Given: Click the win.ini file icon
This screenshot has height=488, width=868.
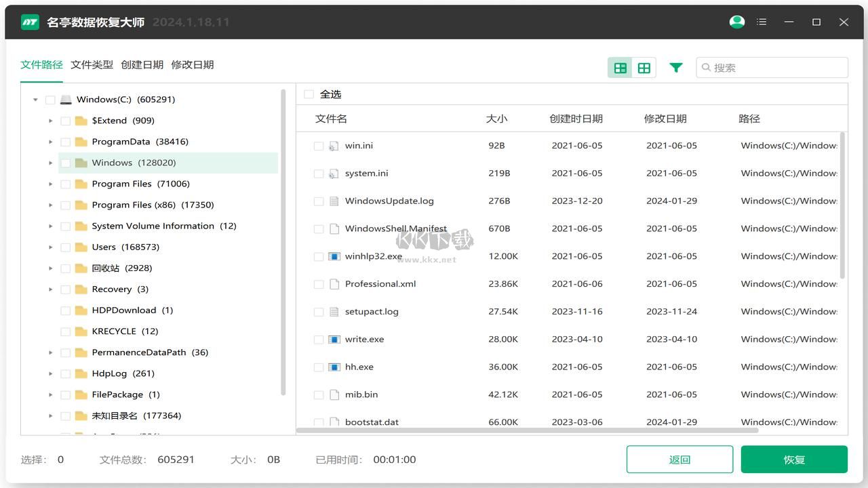Looking at the screenshot, I should tap(334, 146).
